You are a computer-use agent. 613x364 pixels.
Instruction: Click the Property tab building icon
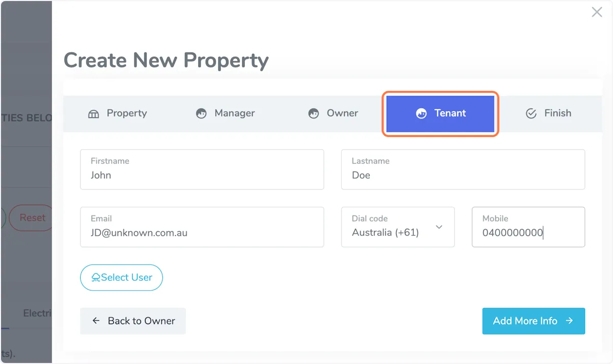tap(93, 114)
